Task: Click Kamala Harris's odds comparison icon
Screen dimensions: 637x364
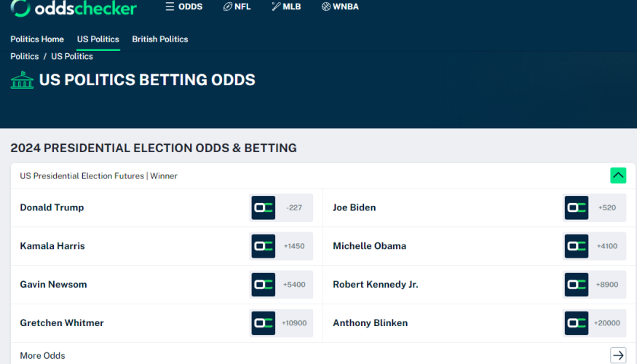Action: click(264, 246)
